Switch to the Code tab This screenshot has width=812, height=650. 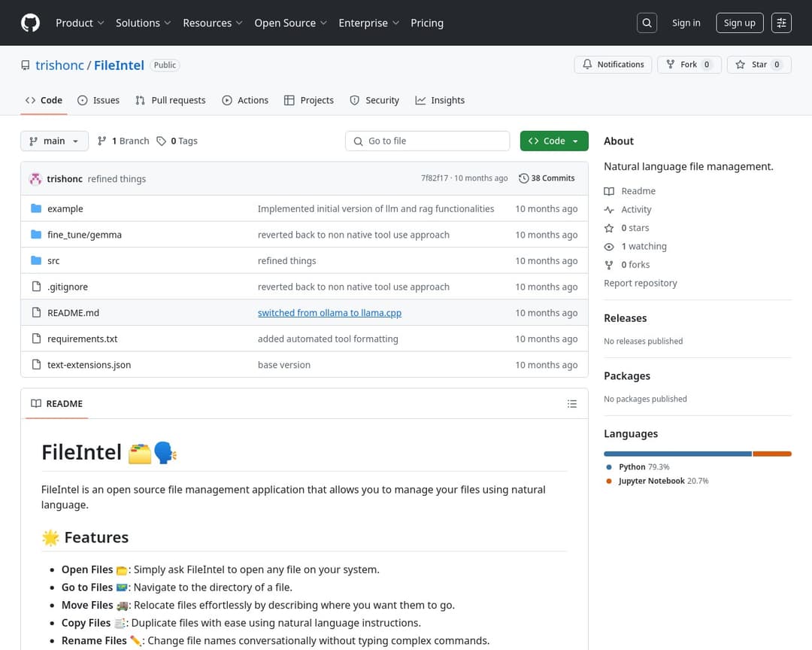[44, 101]
